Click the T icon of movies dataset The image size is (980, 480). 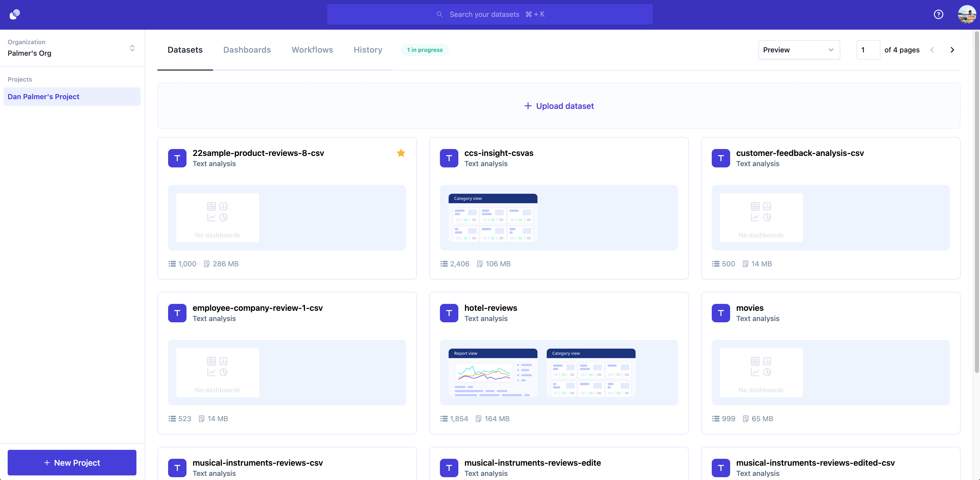720,313
